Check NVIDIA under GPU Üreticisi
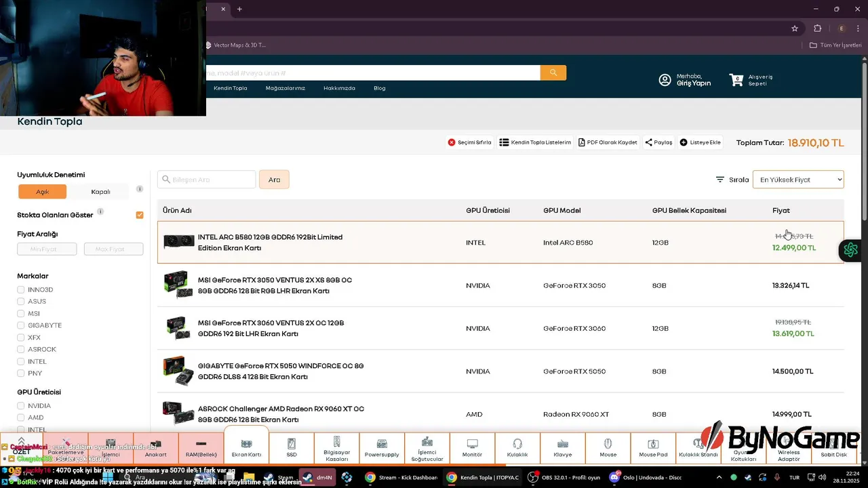868x488 pixels. coord(21,406)
